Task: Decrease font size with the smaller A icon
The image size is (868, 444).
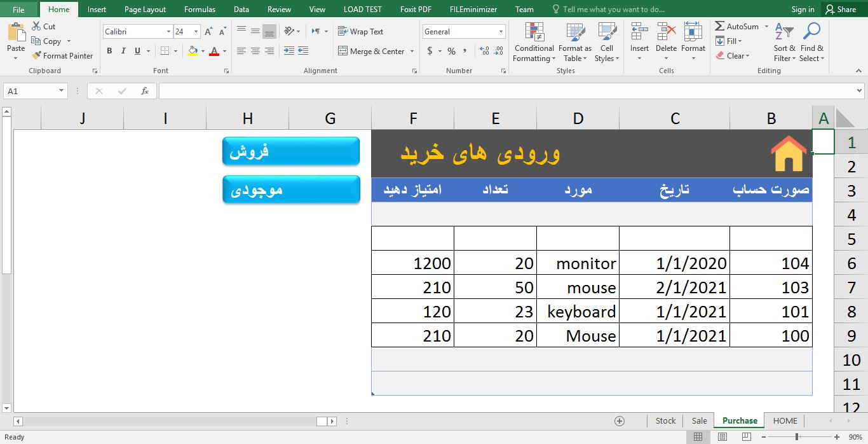Action: [x=222, y=31]
